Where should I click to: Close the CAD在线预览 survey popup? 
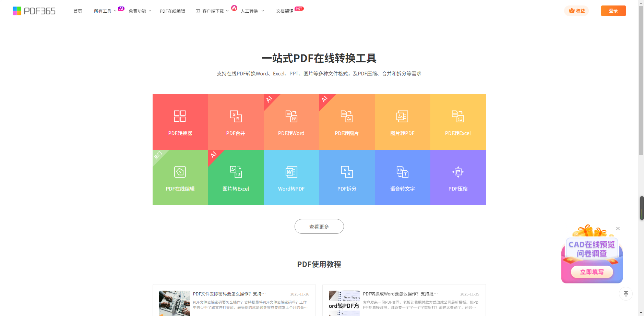click(618, 228)
